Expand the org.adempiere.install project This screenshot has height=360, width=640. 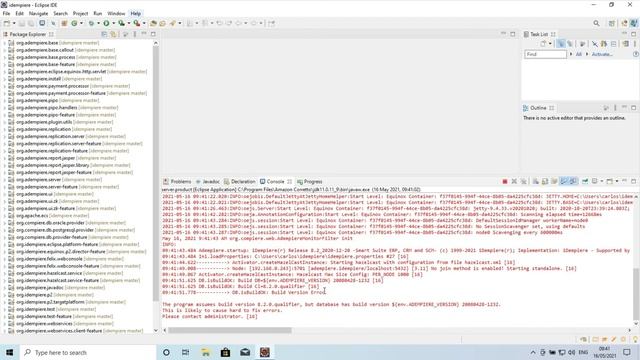pos(4,79)
